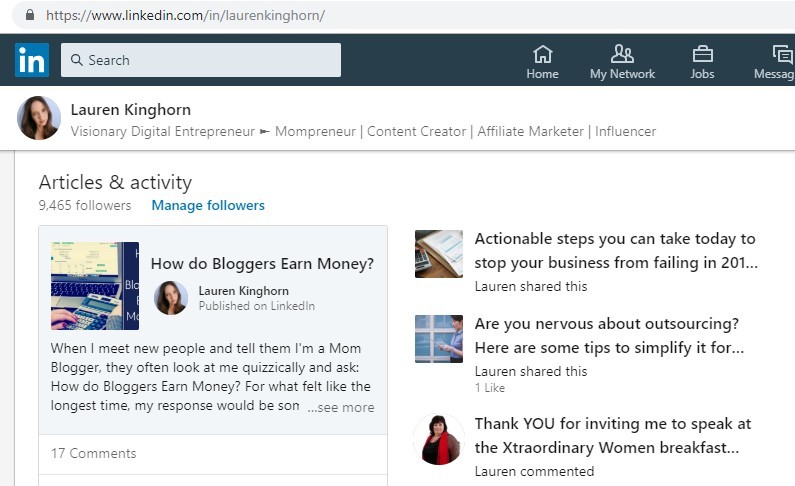Click the search magnifier icon
Image resolution: width=795 pixels, height=486 pixels.
pyautogui.click(x=77, y=60)
